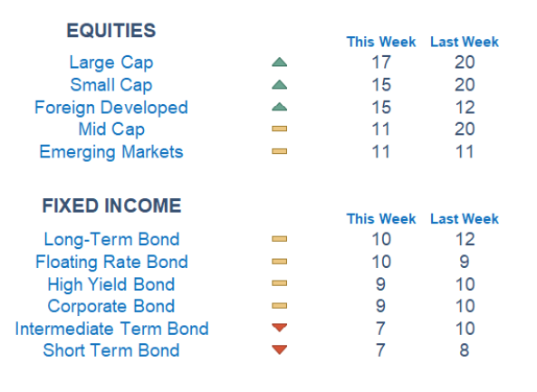This screenshot has width=537, height=392.
Task: Click the yellow bar beside Corporate Bond
Action: [x=279, y=305]
